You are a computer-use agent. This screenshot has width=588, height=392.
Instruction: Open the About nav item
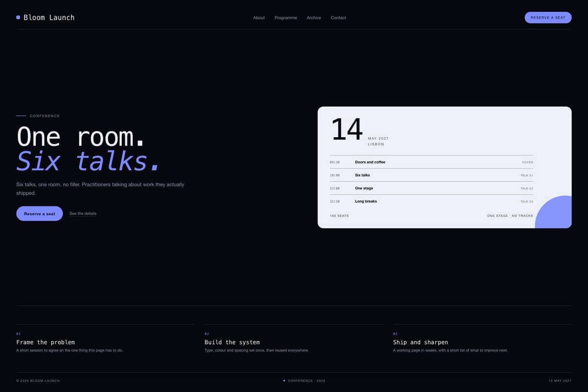pyautogui.click(x=259, y=18)
